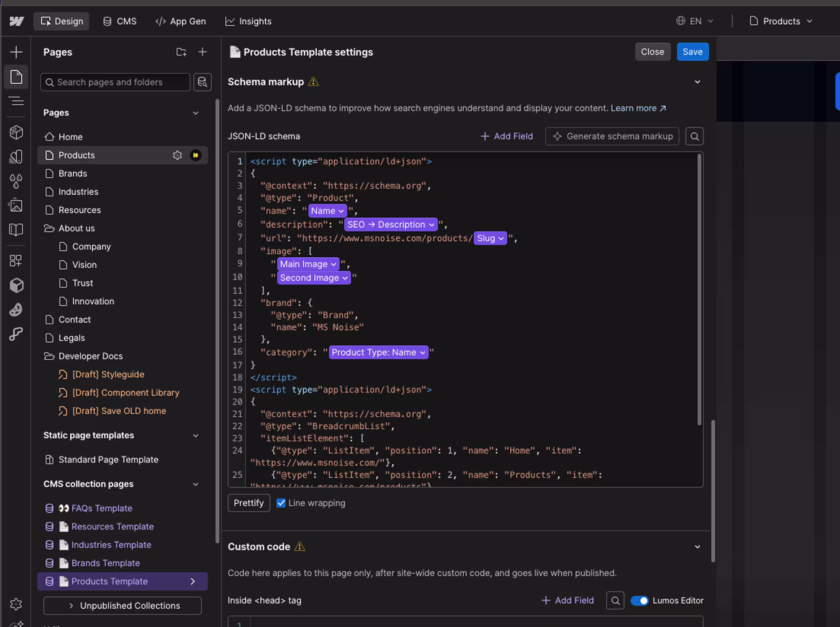Open the Add Elements plus panel
The height and width of the screenshot is (627, 840).
coord(16,52)
